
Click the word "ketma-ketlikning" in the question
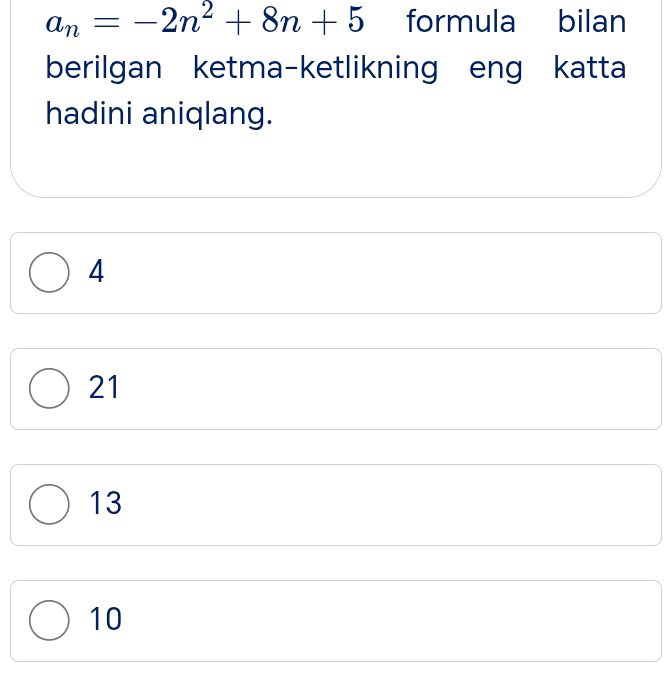point(315,69)
